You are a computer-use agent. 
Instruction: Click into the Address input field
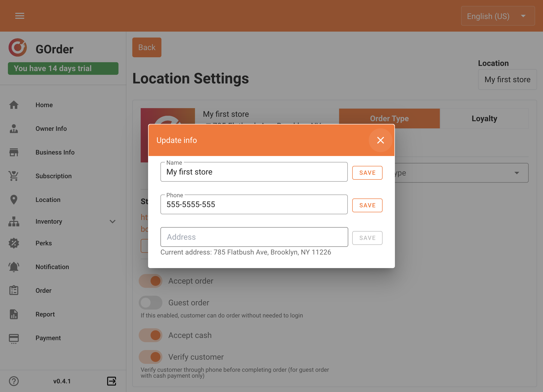254,237
